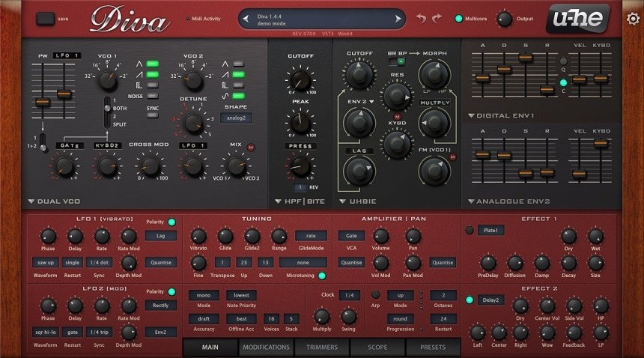The image size is (644, 358).
Task: Click the DETUNE knob
Action: point(193,122)
